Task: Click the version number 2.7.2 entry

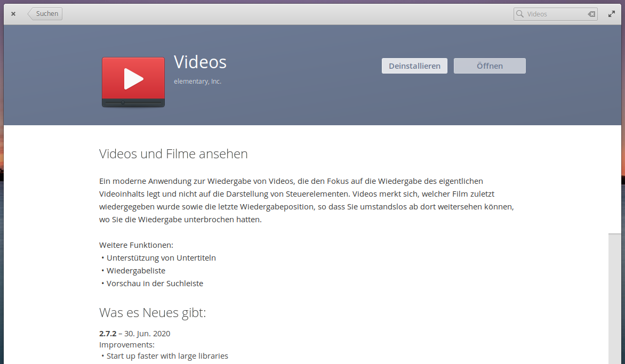Action: click(108, 334)
